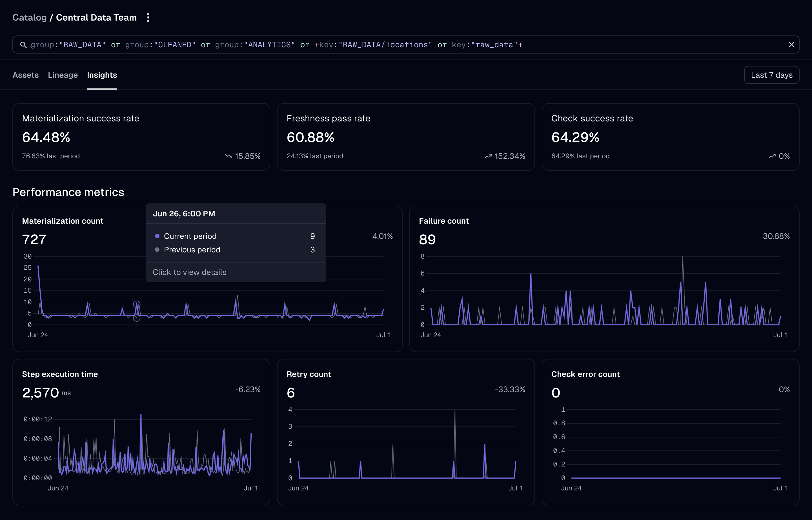
Task: Click the downward trend arrow on Materialization success rate
Action: pyautogui.click(x=228, y=156)
